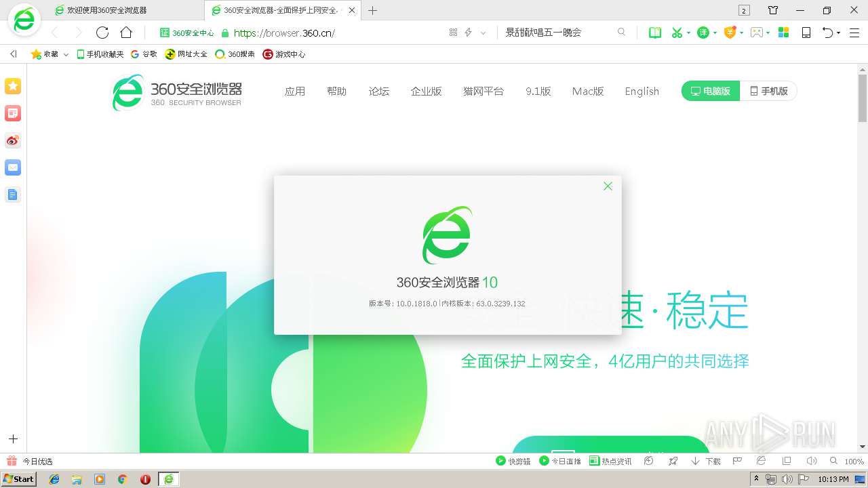Image resolution: width=868 pixels, height=488 pixels.
Task: Open the 谷歌 bookmark
Action: (144, 54)
